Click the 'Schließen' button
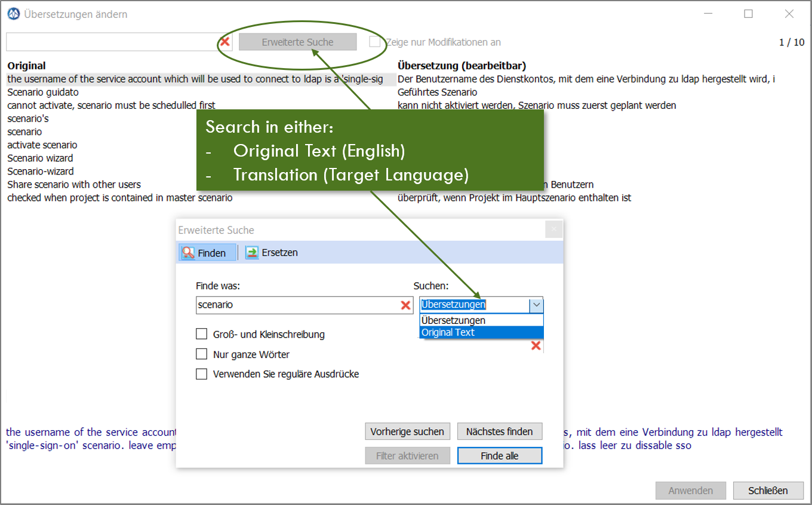812x505 pixels. (x=768, y=491)
